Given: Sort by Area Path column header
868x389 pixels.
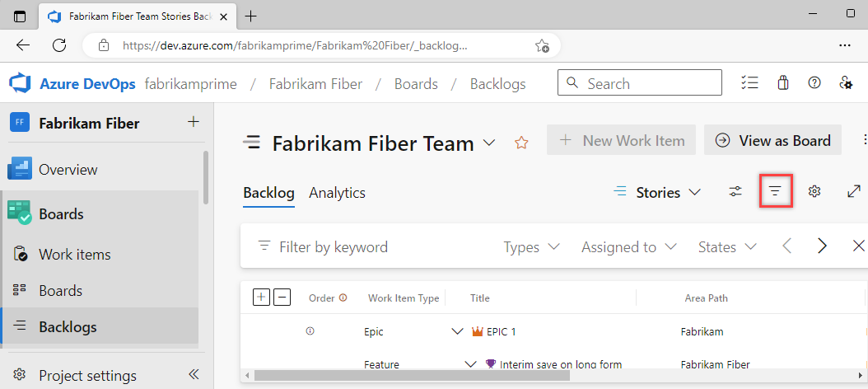Looking at the screenshot, I should pyautogui.click(x=707, y=298).
